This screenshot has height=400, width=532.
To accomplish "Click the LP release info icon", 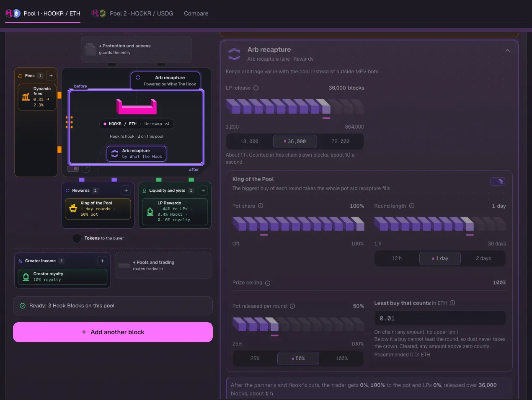I will [256, 88].
